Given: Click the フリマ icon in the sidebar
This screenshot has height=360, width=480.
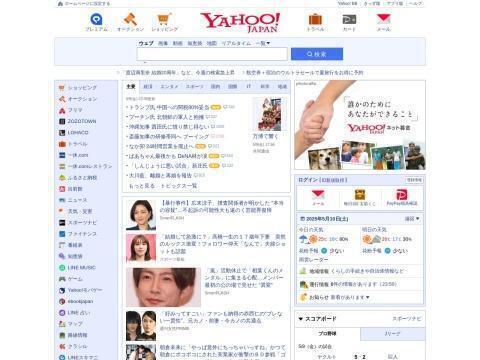Looking at the screenshot, I should click(x=62, y=110).
